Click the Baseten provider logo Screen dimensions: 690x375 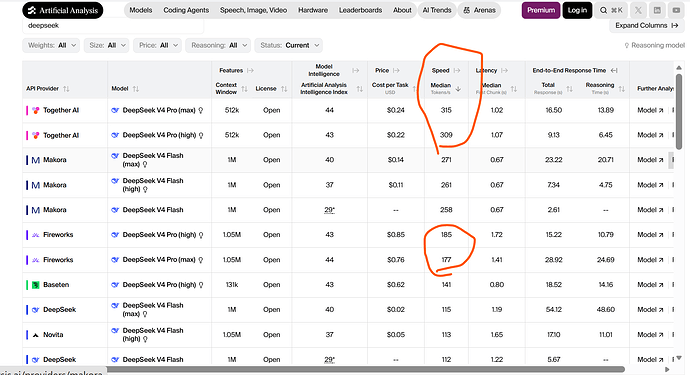36,285
